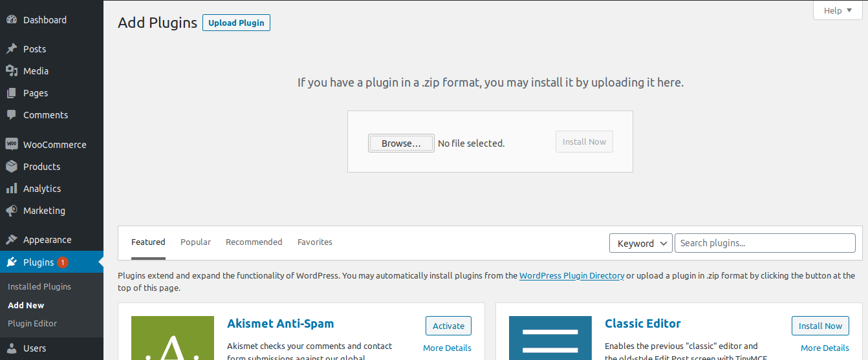Click the Posts pushpin icon
Image resolution: width=868 pixels, height=360 pixels.
click(x=12, y=49)
